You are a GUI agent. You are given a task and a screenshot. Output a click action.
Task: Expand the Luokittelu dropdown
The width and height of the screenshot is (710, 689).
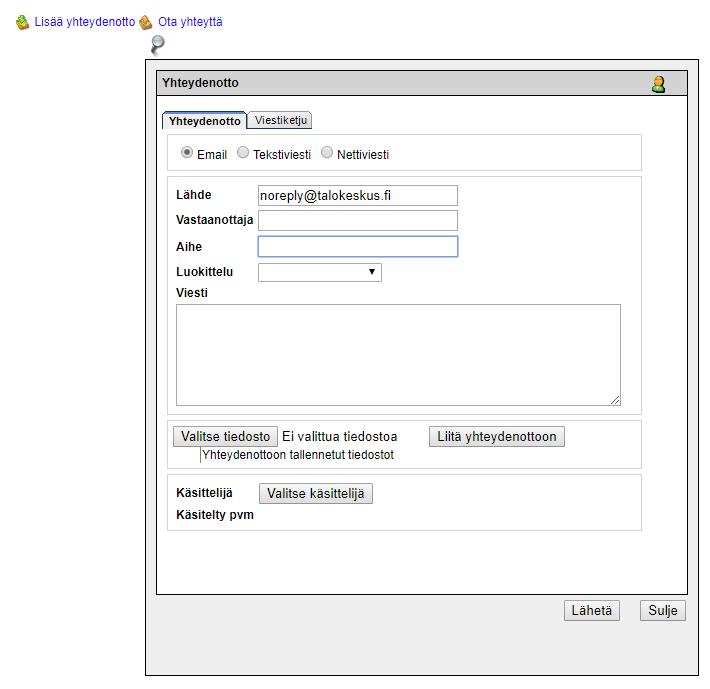click(x=320, y=273)
